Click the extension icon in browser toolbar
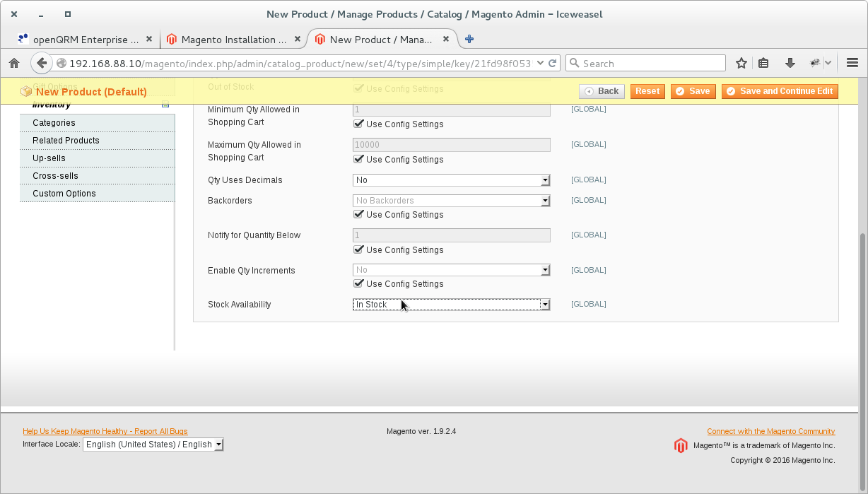This screenshot has height=494, width=868. tap(815, 64)
